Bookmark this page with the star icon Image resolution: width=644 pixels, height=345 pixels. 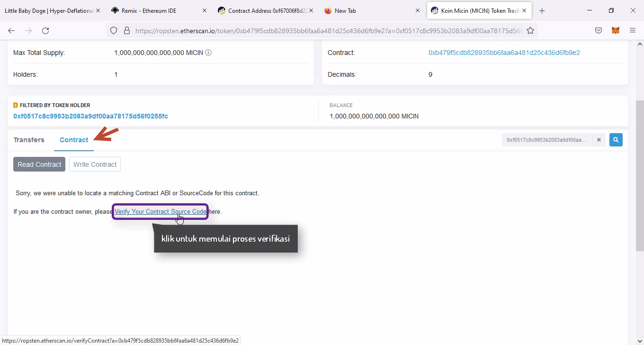point(530,30)
